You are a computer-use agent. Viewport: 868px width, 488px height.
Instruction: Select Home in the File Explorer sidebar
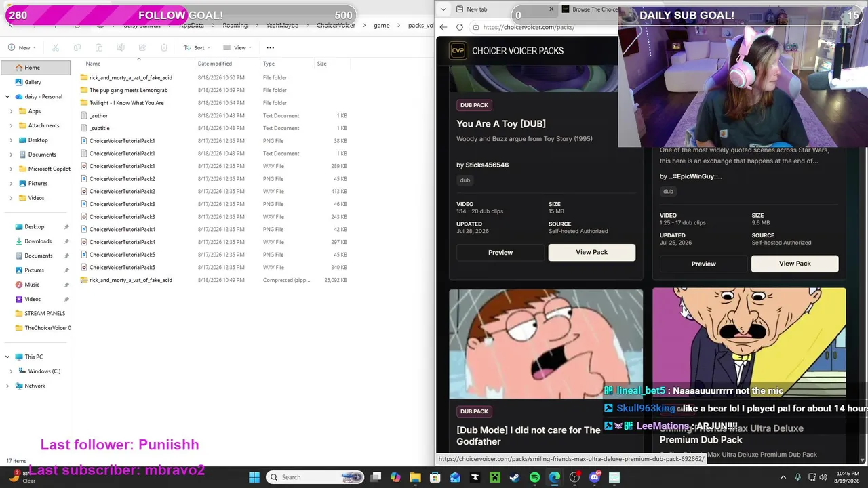[35, 68]
